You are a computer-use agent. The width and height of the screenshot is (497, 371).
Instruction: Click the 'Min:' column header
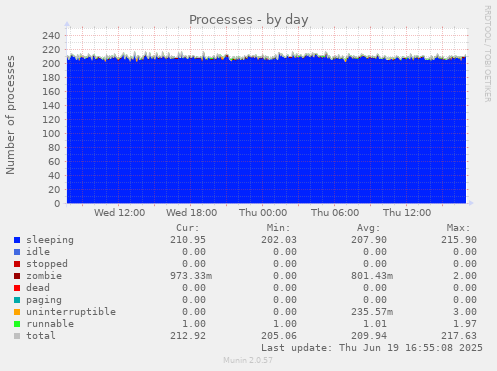(x=278, y=228)
